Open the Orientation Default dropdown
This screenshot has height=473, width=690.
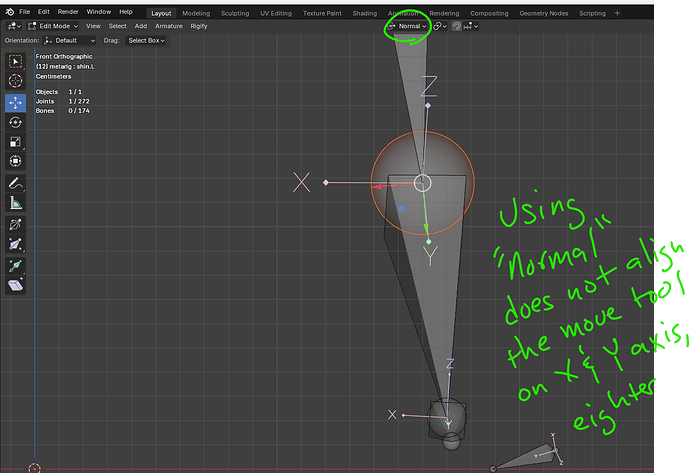click(x=70, y=40)
